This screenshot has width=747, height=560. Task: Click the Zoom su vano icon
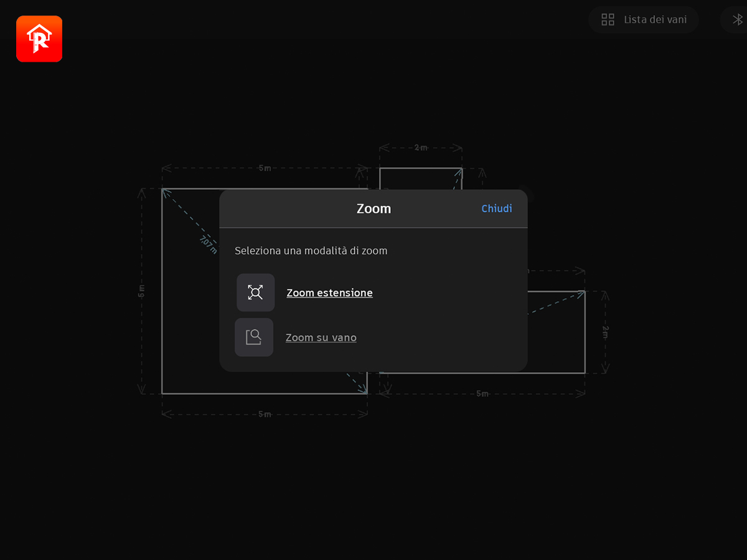[254, 337]
